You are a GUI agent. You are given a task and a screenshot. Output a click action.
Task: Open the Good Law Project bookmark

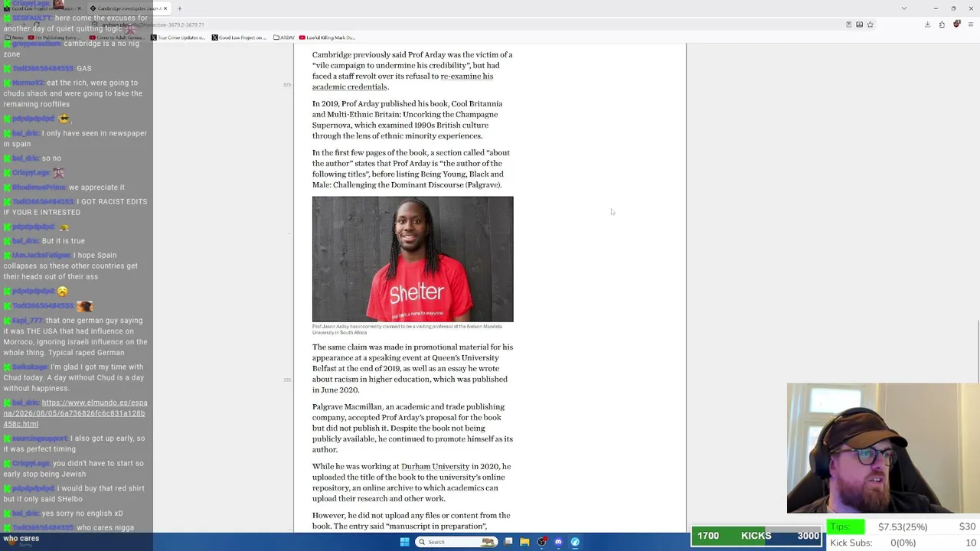pos(240,37)
